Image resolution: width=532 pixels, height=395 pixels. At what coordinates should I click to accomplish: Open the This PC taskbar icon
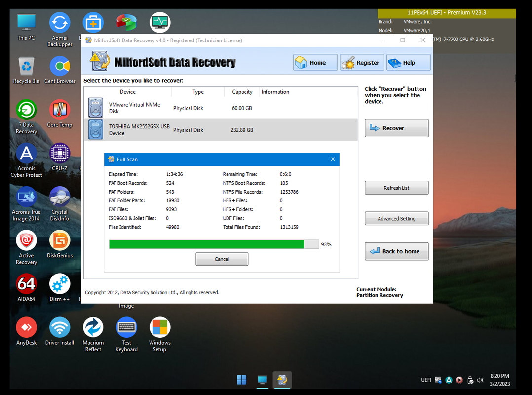[x=262, y=380]
